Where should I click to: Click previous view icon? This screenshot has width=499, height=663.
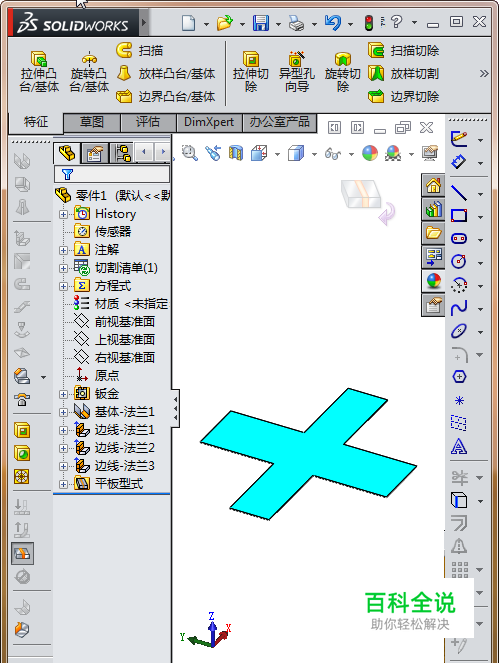213,153
